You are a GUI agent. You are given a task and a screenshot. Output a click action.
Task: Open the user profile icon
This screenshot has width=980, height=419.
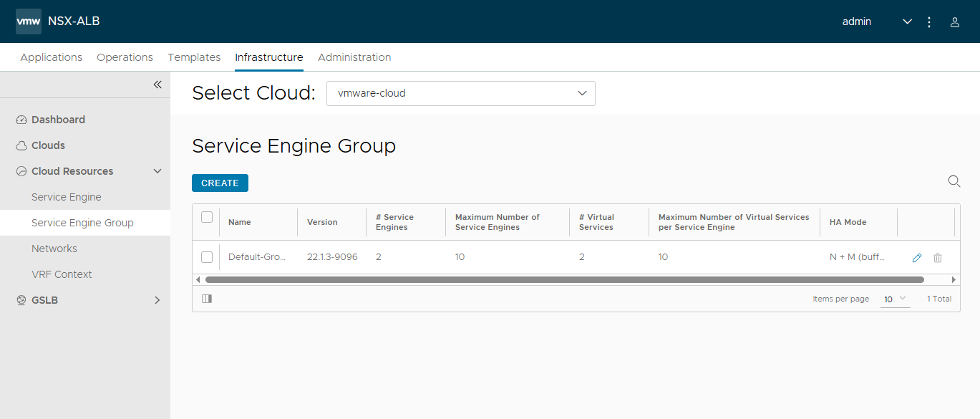(x=954, y=22)
